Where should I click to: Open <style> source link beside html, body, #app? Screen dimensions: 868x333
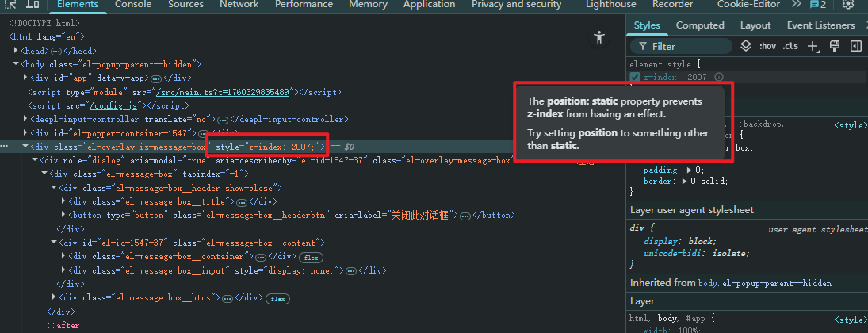coord(849,320)
